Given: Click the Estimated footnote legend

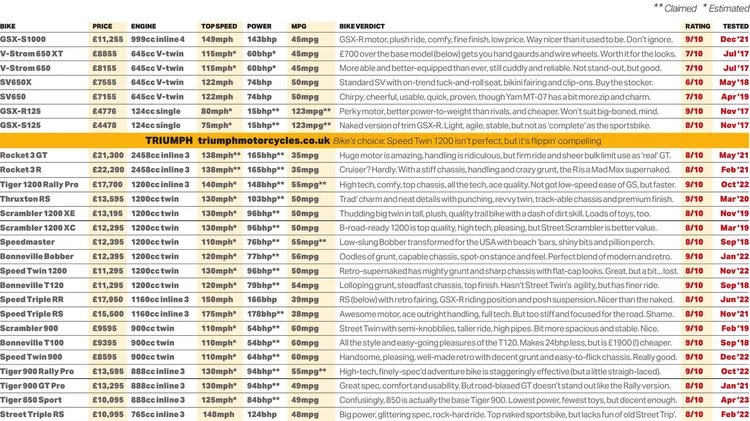Looking at the screenshot, I should 726,8.
